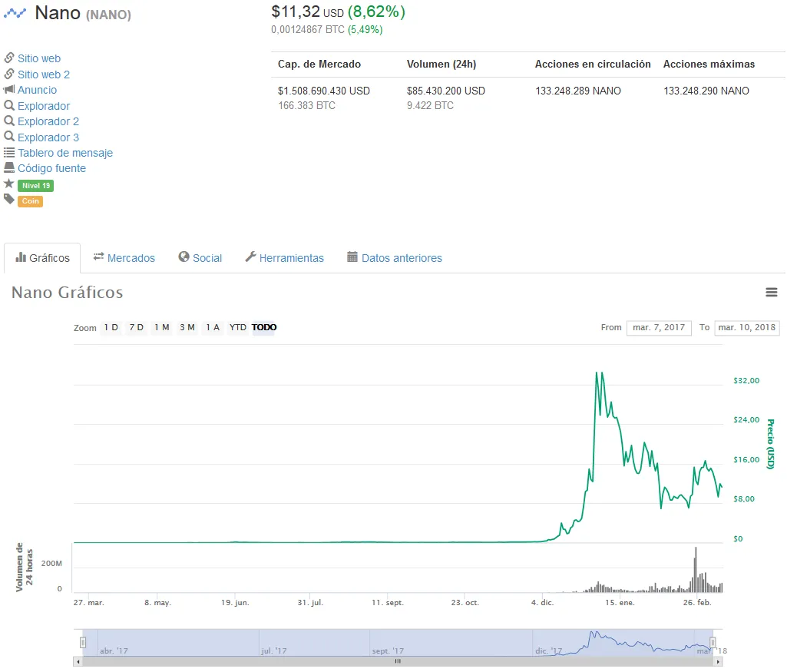
Task: Click the link icon beside Sitio web
Action: (9, 58)
